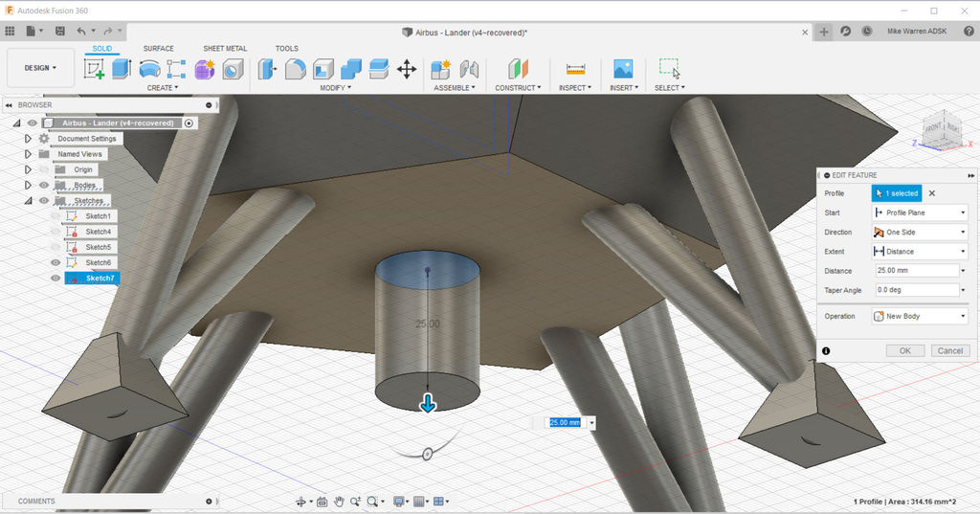Open the Surface tab
The image size is (980, 514).
pos(159,48)
